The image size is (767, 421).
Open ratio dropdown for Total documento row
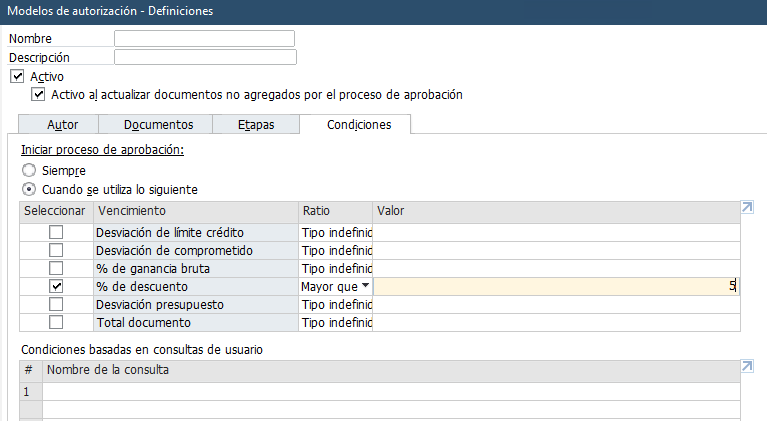[336, 322]
